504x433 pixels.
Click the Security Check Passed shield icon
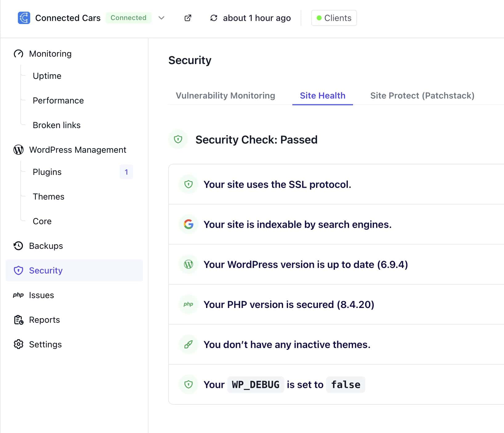point(178,140)
